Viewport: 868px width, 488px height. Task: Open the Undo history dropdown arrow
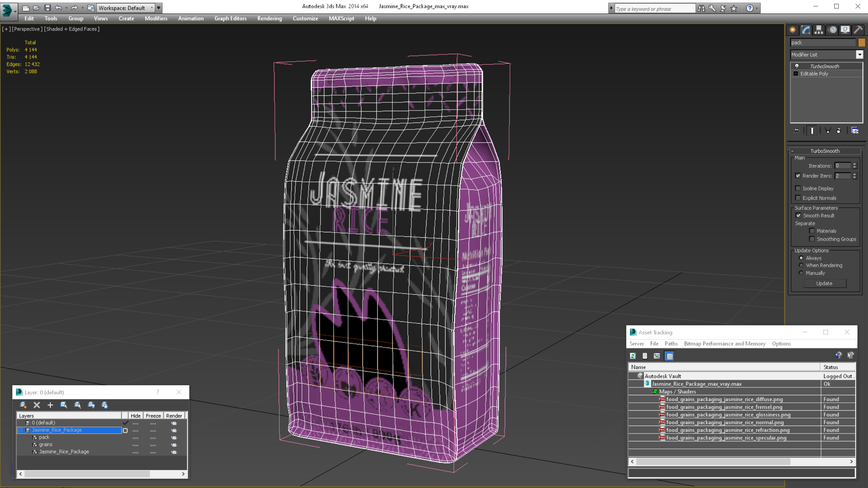pyautogui.click(x=66, y=8)
